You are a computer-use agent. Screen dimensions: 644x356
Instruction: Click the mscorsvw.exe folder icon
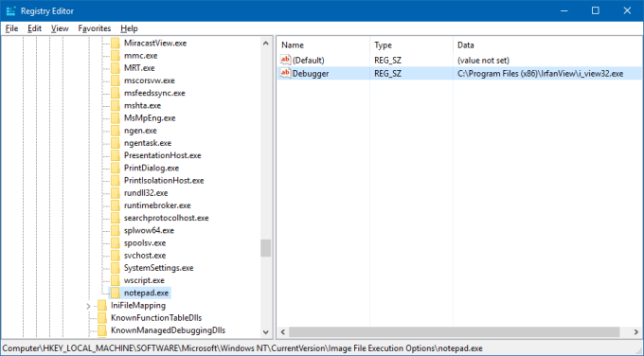click(116, 80)
